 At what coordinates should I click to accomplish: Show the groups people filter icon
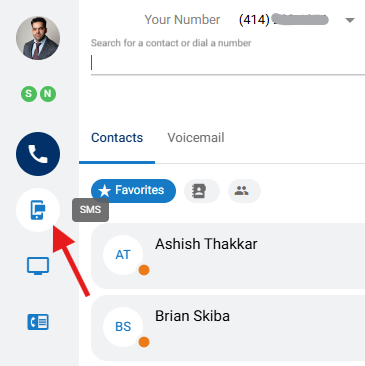tap(244, 191)
